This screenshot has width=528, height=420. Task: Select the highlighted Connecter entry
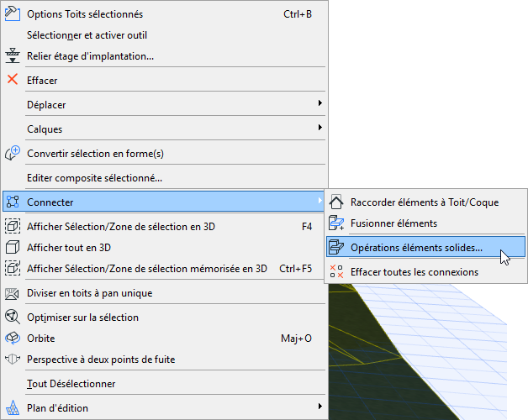(164, 202)
